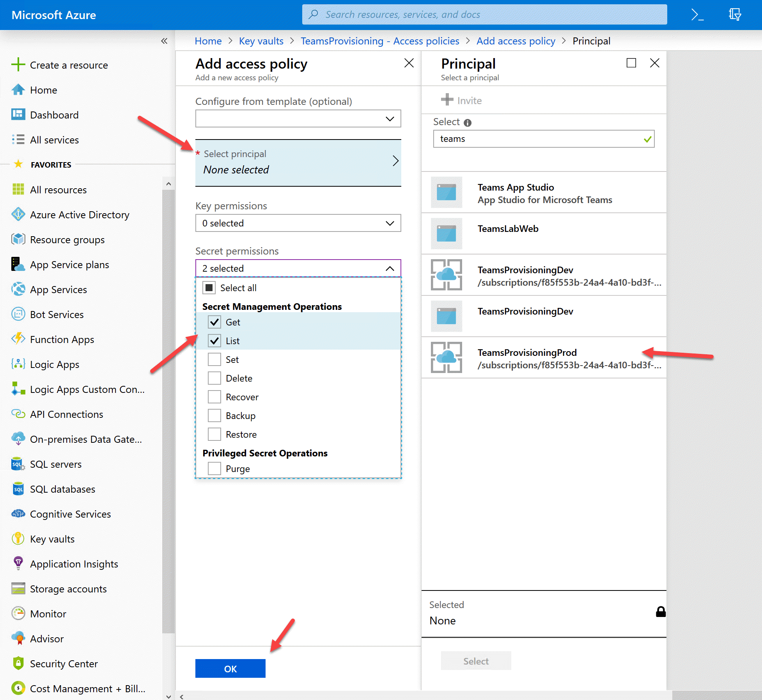Open SQL databases from the sidebar
Screen dimensions: 762x700
pos(62,489)
